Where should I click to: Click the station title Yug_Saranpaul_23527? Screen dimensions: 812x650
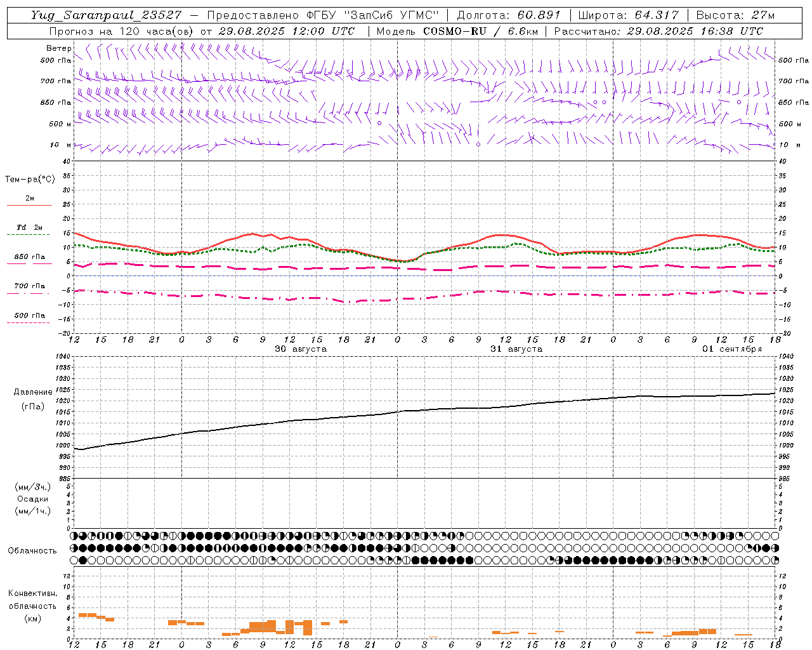(106, 16)
